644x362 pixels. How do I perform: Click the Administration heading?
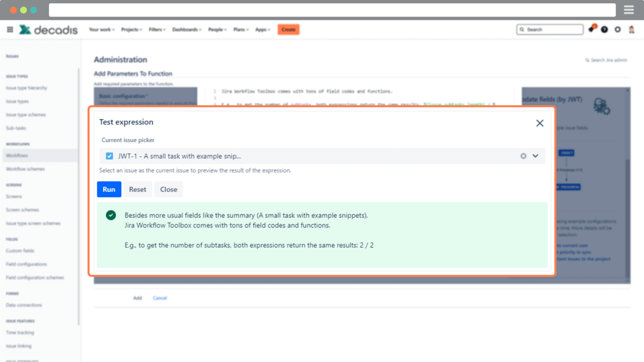pos(120,60)
